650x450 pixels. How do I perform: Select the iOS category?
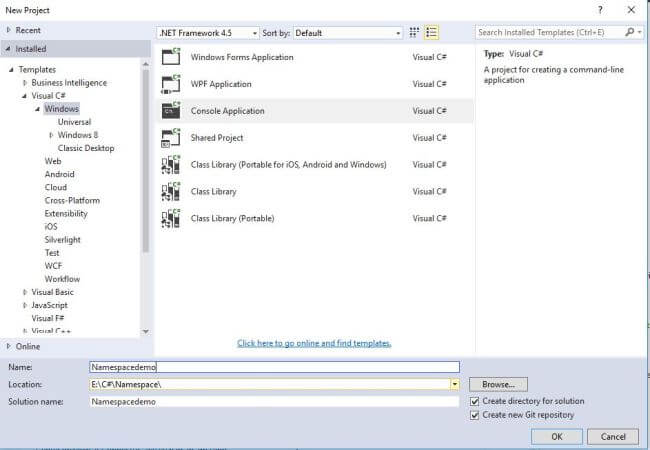click(51, 227)
